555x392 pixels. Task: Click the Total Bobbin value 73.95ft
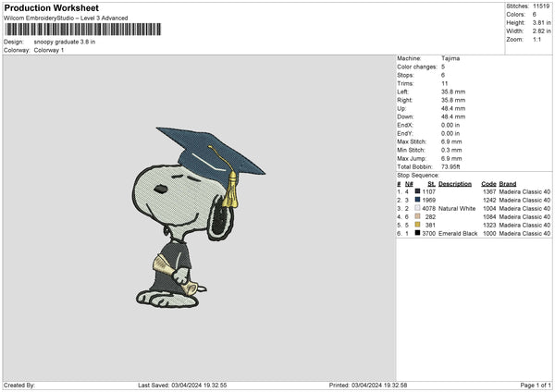pyautogui.click(x=450, y=167)
